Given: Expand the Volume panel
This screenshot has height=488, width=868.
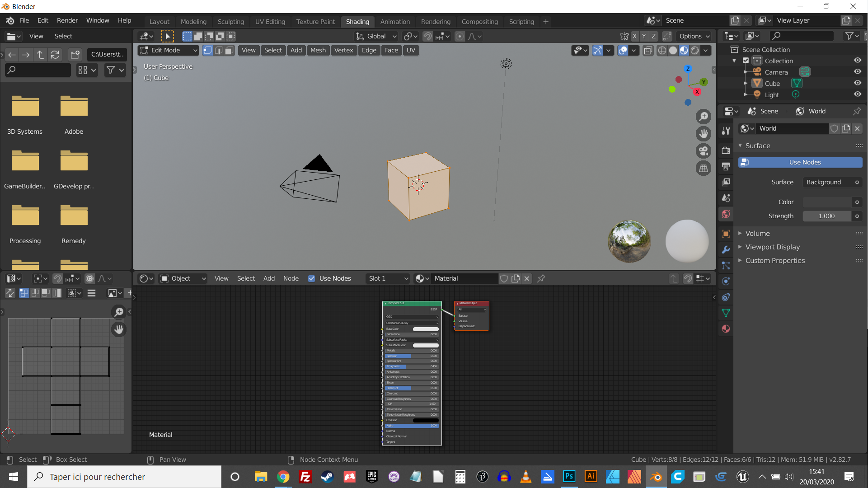Looking at the screenshot, I should pos(757,233).
